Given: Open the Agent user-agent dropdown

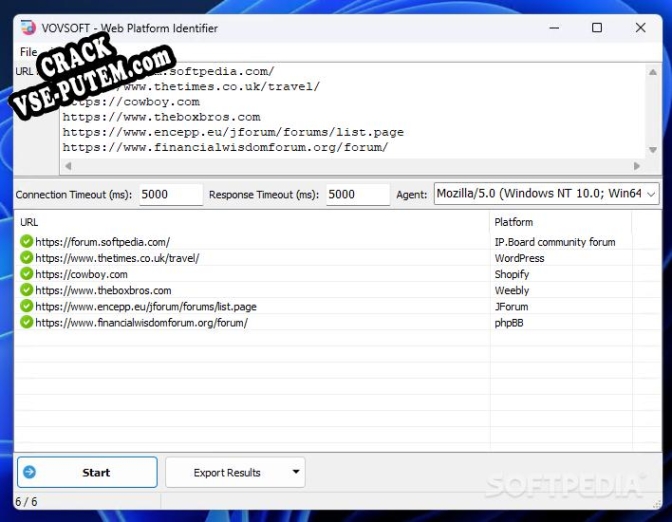Looking at the screenshot, I should [651, 194].
